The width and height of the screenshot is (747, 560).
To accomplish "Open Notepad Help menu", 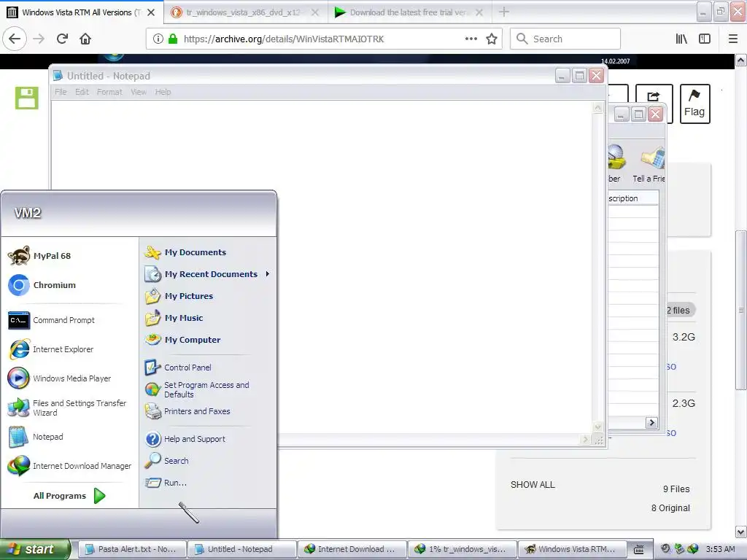I will pos(163,92).
